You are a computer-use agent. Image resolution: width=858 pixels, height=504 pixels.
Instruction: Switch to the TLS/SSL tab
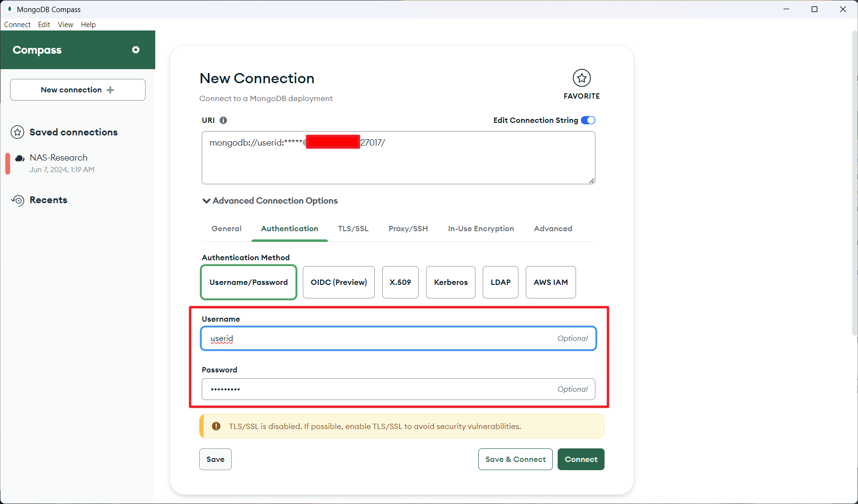pyautogui.click(x=353, y=229)
